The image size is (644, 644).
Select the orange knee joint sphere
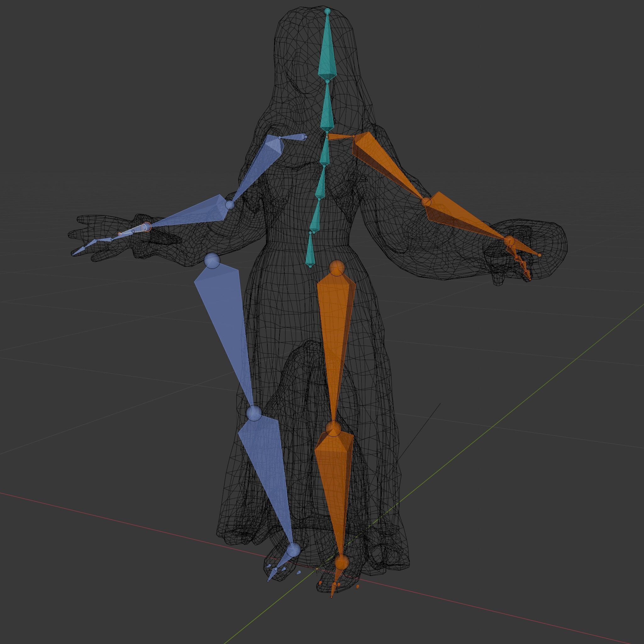(x=333, y=429)
